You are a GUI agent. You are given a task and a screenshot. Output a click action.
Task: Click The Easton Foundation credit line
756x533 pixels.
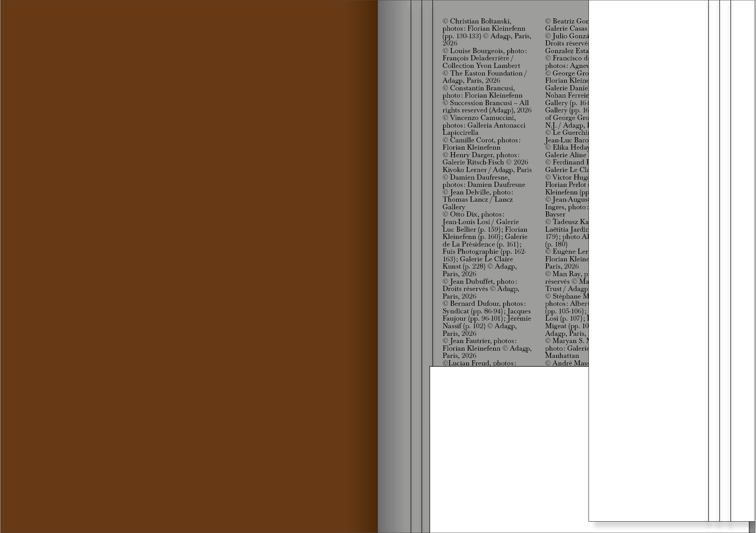[x=484, y=73]
